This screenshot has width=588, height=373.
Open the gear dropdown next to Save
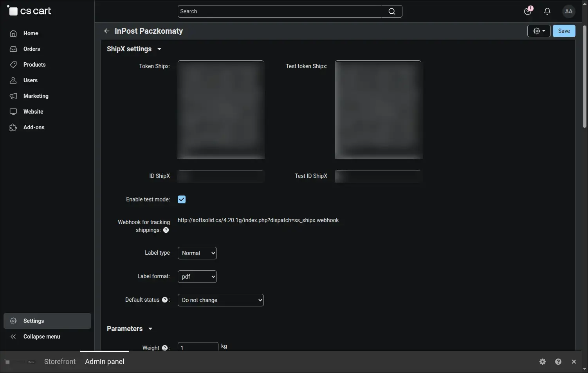click(539, 31)
